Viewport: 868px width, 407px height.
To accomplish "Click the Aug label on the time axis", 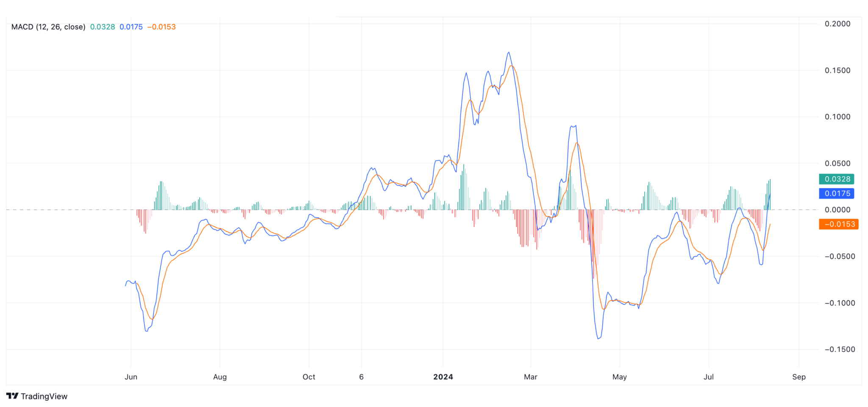I will coord(220,377).
